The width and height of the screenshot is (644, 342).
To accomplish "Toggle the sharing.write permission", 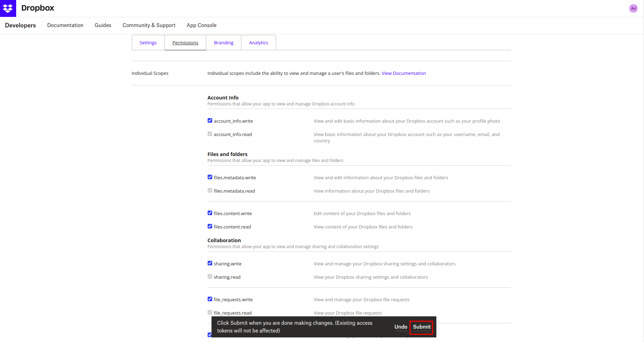I will [x=210, y=263].
